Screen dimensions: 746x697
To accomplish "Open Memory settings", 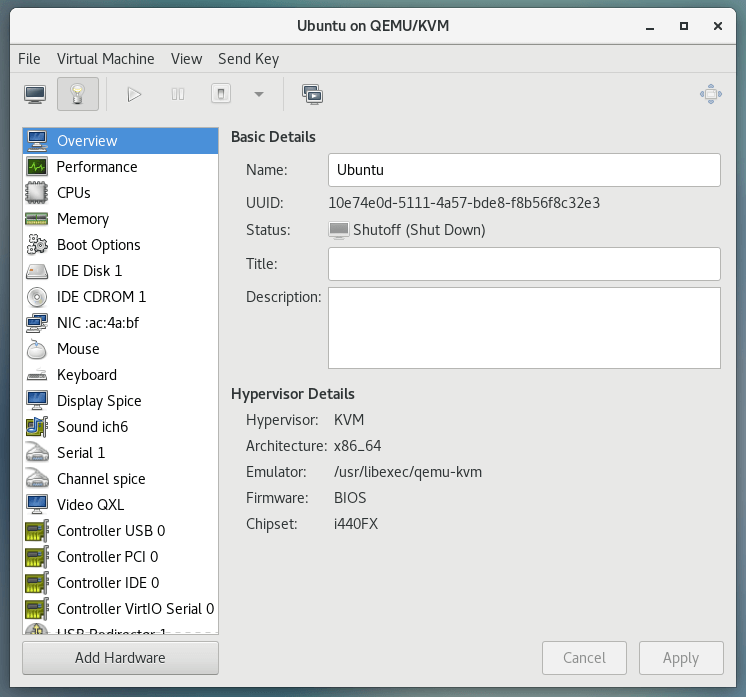I will pyautogui.click(x=120, y=219).
